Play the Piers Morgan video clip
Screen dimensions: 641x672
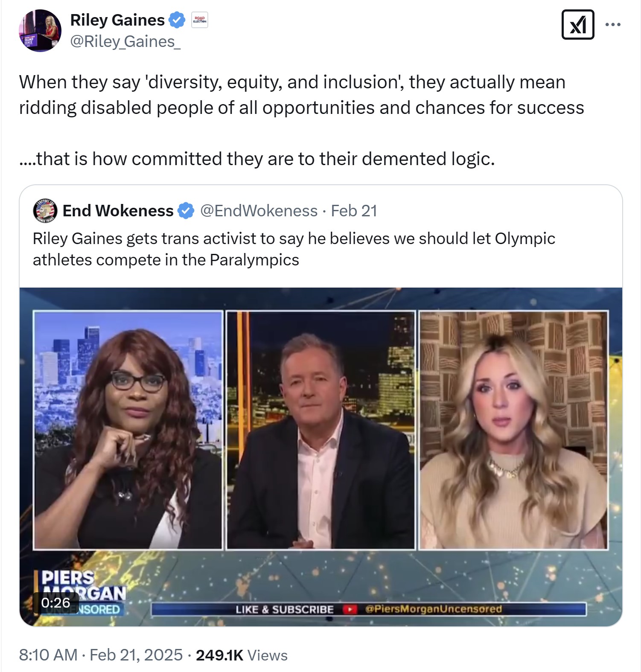click(x=321, y=457)
